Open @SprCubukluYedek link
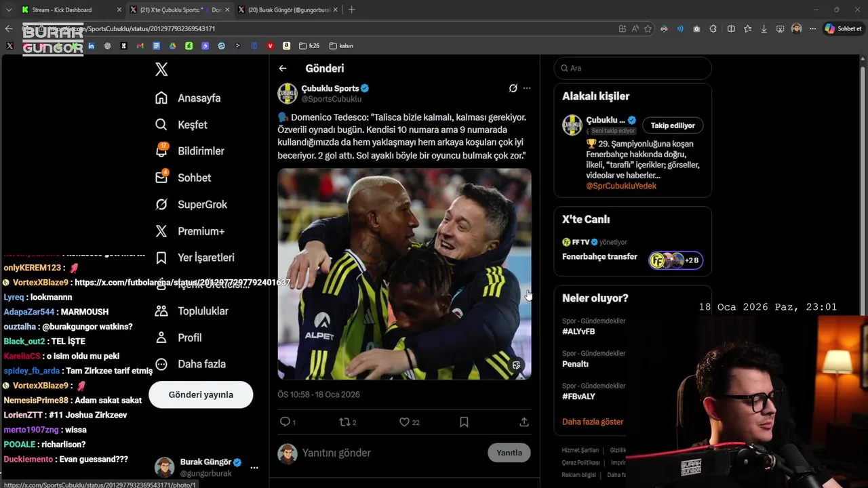The width and height of the screenshot is (868, 488). tap(621, 186)
